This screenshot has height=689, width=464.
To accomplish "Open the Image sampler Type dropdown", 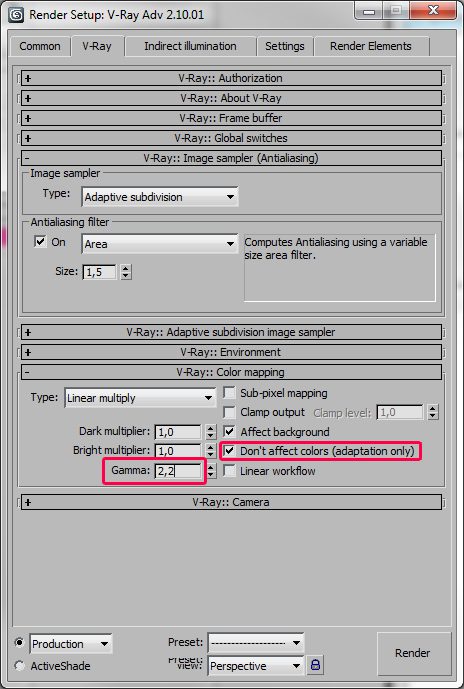I will 160,197.
